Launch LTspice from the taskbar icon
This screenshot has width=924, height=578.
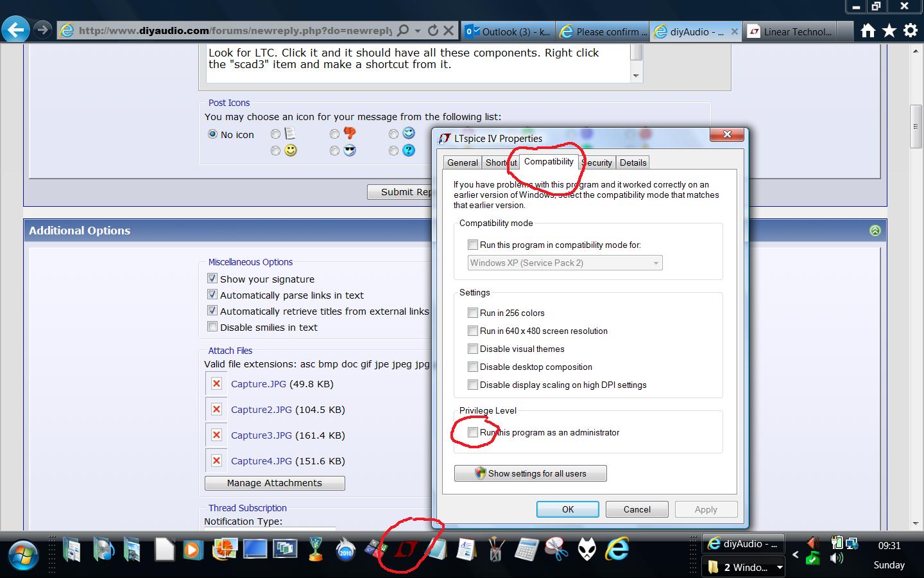pyautogui.click(x=406, y=549)
